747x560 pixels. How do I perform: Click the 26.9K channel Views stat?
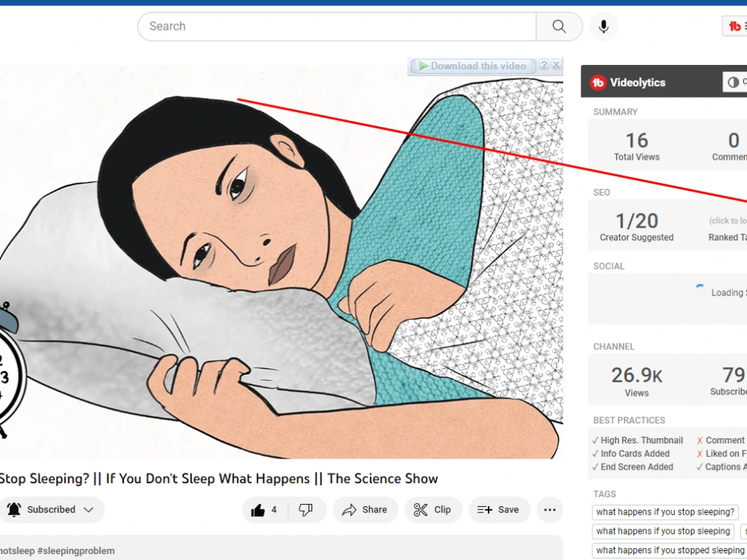pyautogui.click(x=636, y=381)
